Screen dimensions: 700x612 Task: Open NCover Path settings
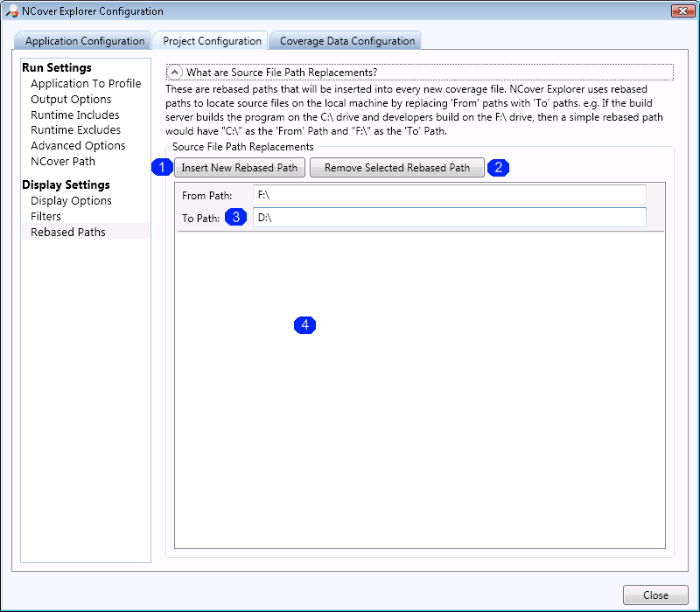[63, 161]
